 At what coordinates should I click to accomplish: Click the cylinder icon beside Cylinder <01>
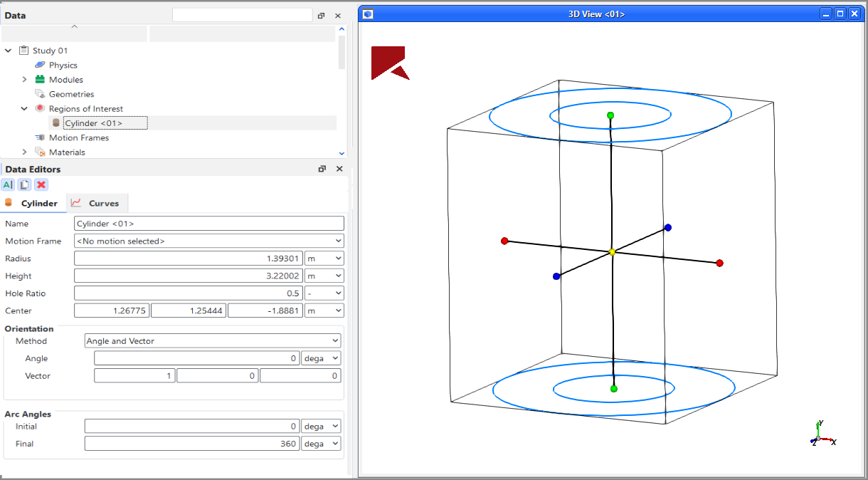[x=55, y=122]
